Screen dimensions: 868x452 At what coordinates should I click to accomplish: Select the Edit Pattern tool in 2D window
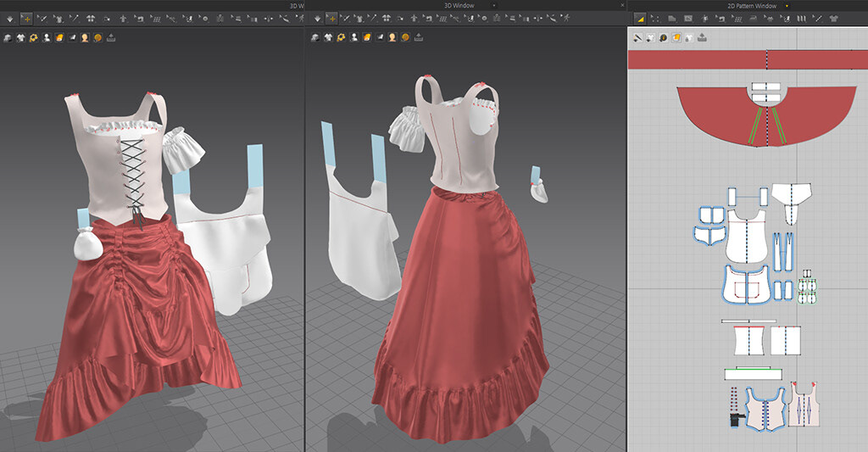(x=655, y=17)
